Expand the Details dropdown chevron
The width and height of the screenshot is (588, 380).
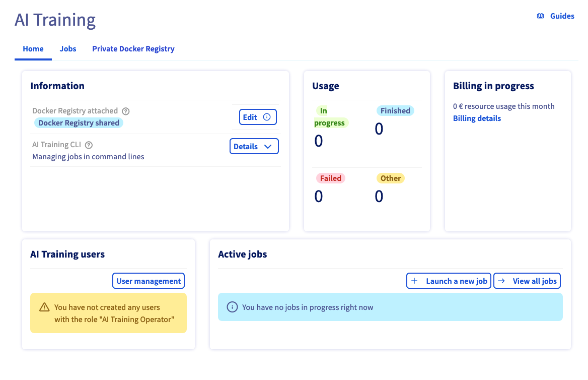tap(268, 147)
